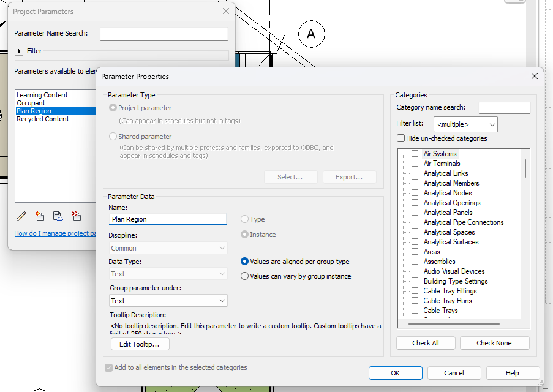
Task: Click the New Parameter icon
Action: click(40, 216)
